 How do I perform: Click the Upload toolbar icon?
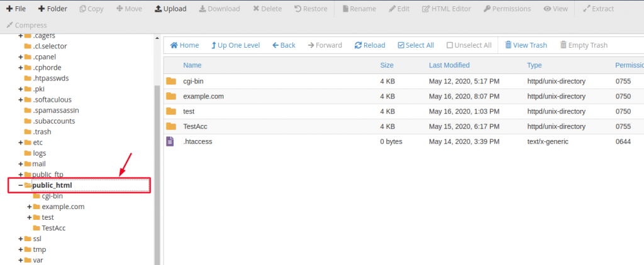[x=158, y=9]
